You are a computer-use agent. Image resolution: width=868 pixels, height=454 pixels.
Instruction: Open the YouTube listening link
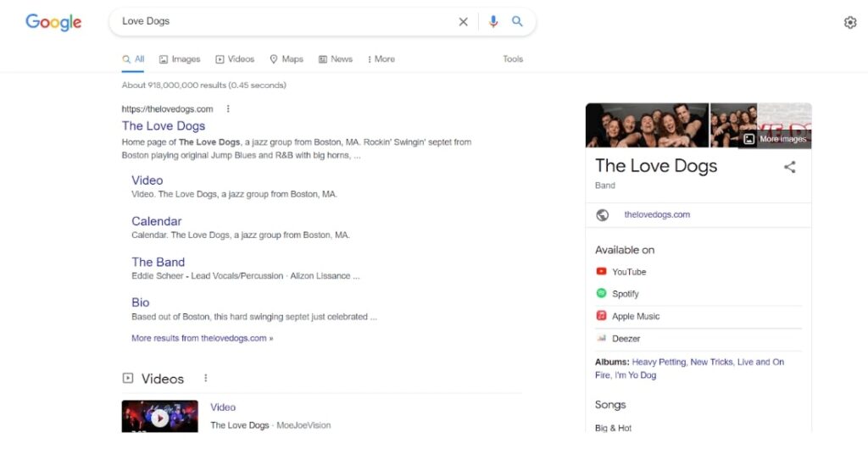click(x=629, y=272)
